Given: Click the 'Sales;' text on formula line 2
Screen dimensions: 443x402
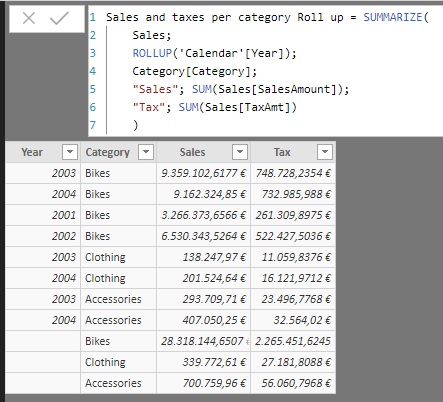Looking at the screenshot, I should click(152, 35).
